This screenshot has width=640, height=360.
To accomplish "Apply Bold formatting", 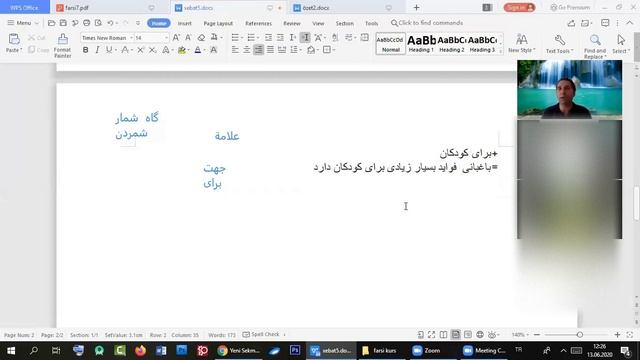I will point(85,50).
